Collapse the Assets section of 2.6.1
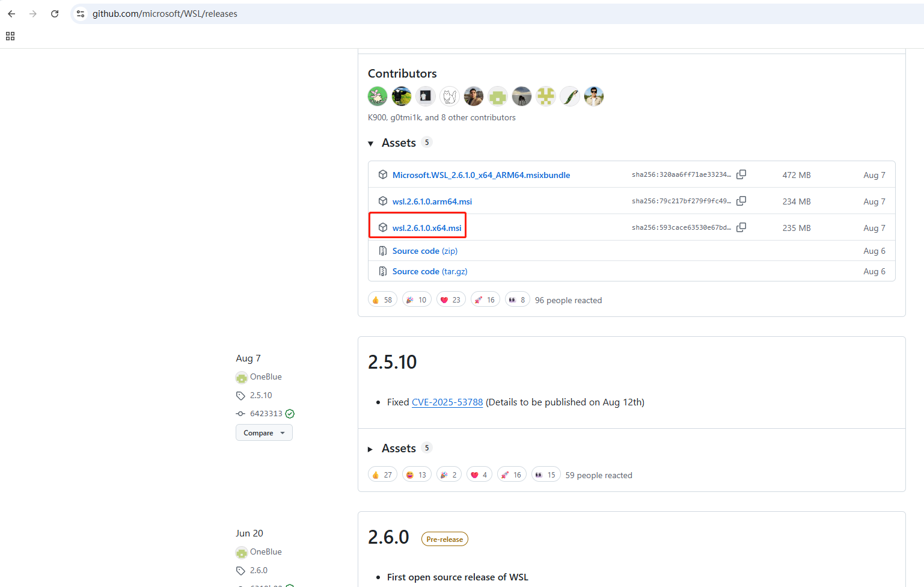This screenshot has height=587, width=924. click(x=399, y=143)
